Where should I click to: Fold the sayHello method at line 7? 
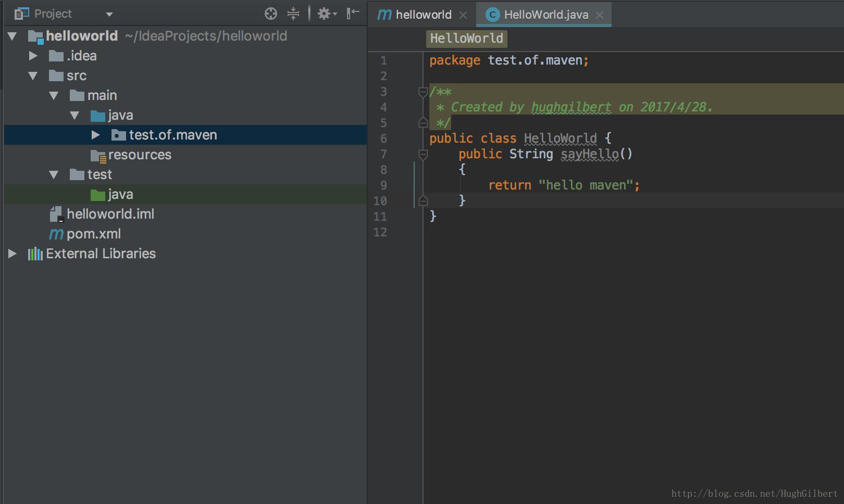423,154
